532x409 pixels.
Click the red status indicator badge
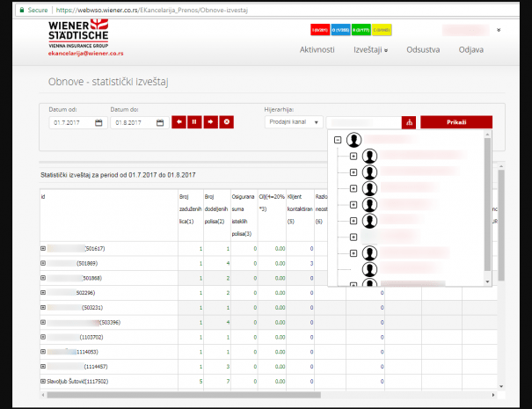(x=321, y=29)
